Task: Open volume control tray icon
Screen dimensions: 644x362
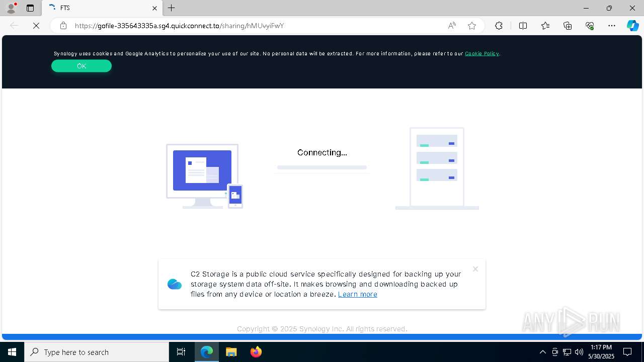Action: click(579, 352)
